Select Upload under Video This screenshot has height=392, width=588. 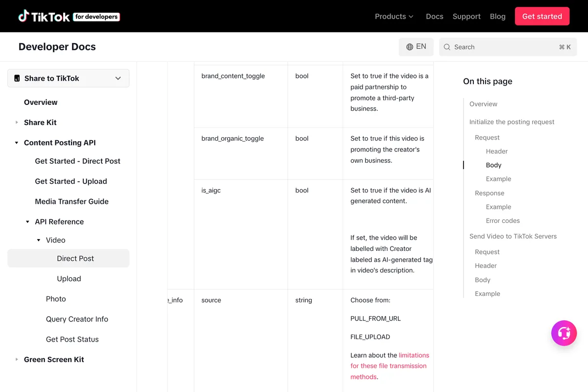(69, 279)
